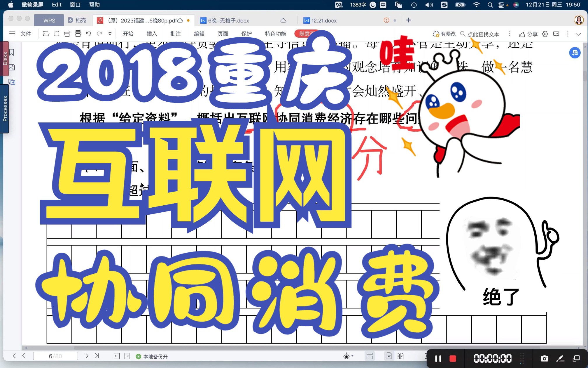Screen dimensions: 588x368
Task: Open the far-right vertical dots menu
Action: point(567,34)
